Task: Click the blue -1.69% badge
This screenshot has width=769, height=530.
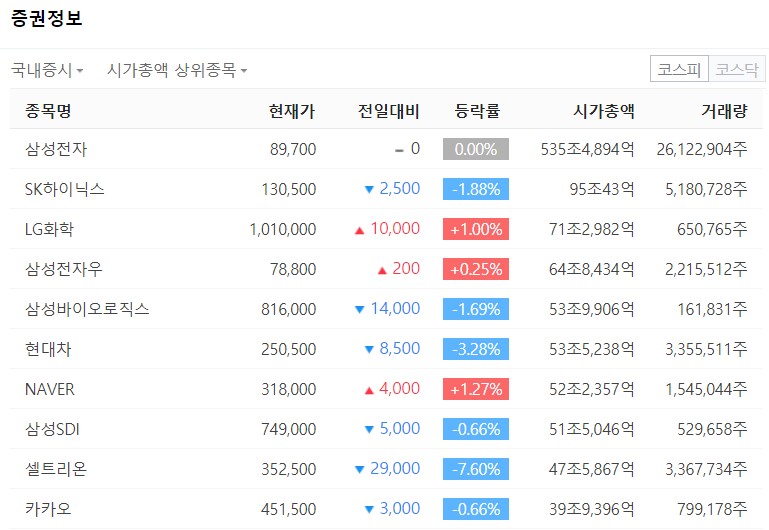Action: point(476,309)
